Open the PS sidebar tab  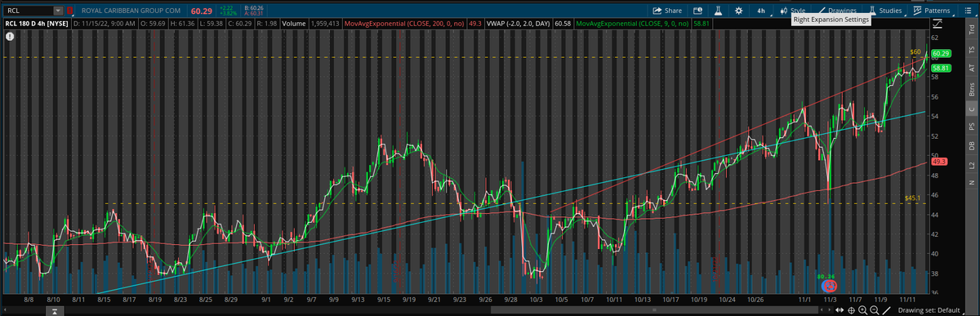coord(972,127)
